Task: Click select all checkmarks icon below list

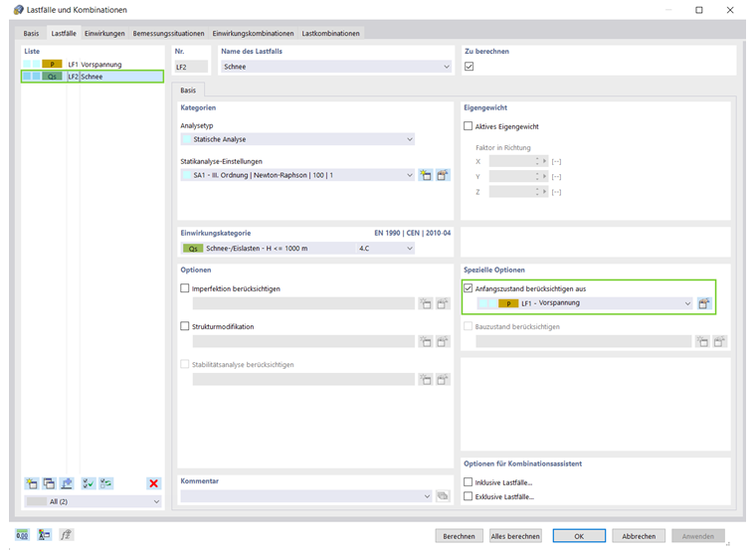Action: point(89,483)
